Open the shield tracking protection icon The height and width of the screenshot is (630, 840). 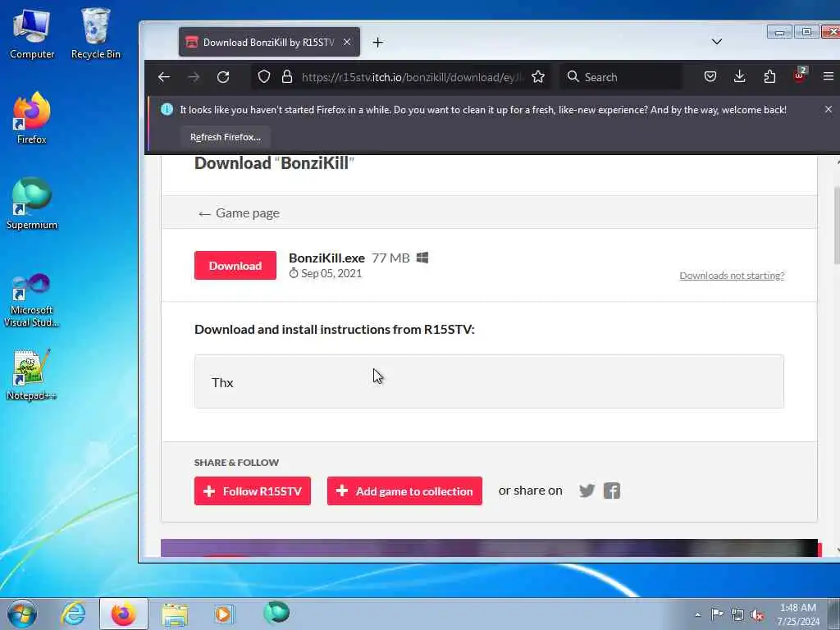click(263, 76)
